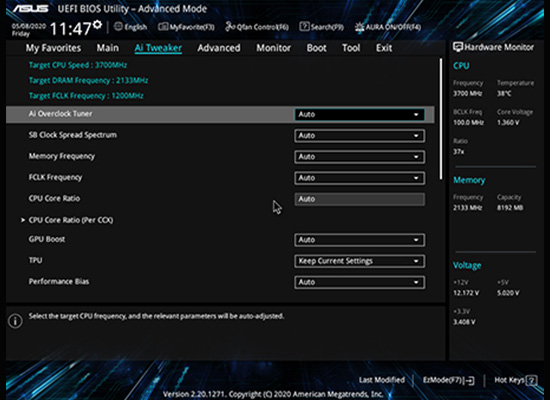Open the Exit tab
550x400 pixels.
pos(384,48)
